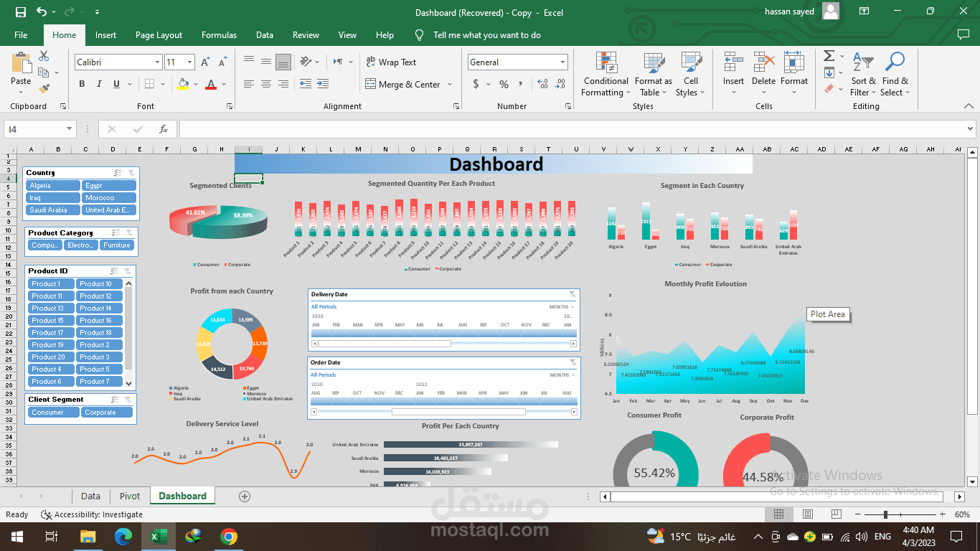Open the Conditional Formatting menu
Image resolution: width=980 pixels, height=551 pixels.
[x=606, y=74]
